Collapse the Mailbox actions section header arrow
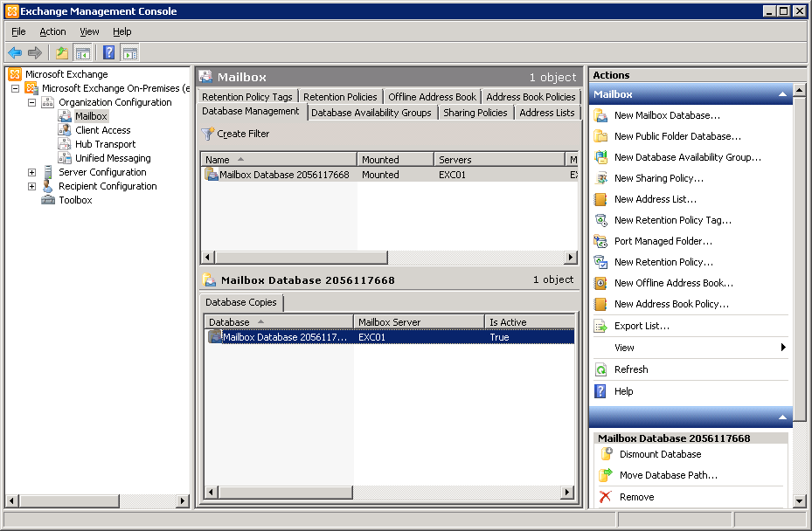The height and width of the screenshot is (531, 812). tap(782, 94)
